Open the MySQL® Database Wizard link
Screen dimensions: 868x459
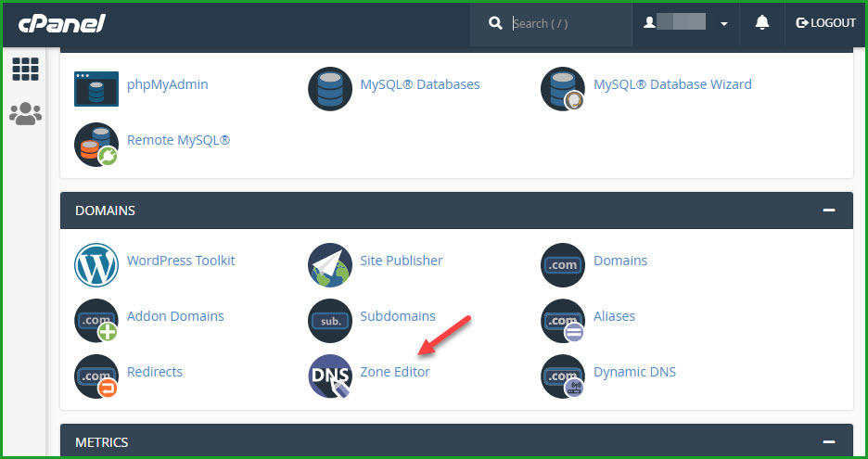[x=672, y=84]
